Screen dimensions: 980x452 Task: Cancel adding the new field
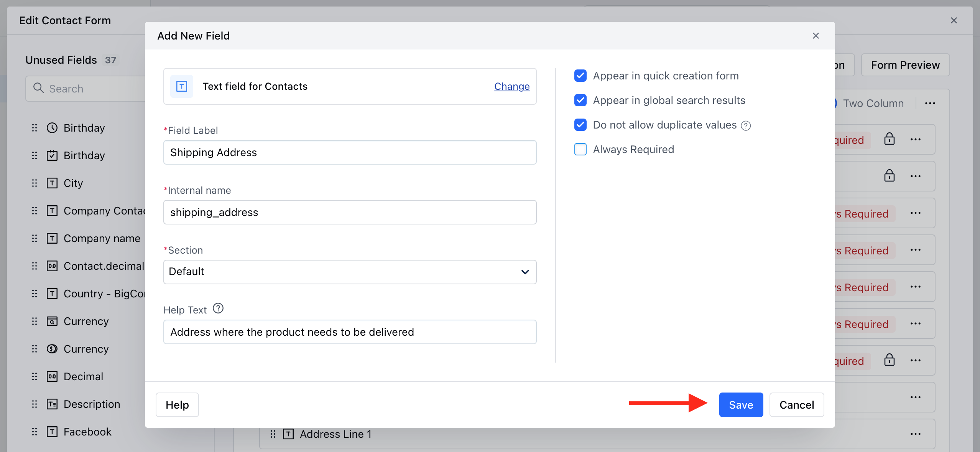(796, 405)
